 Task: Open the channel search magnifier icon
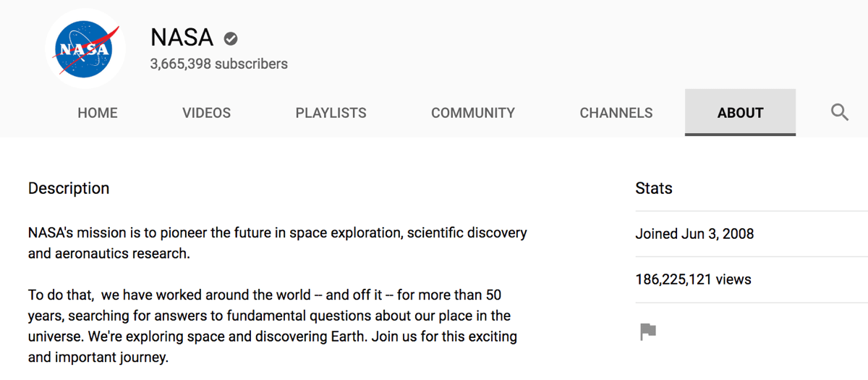(x=840, y=112)
